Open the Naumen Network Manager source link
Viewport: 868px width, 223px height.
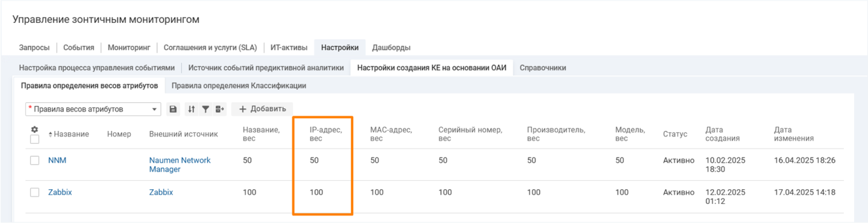tap(180, 165)
